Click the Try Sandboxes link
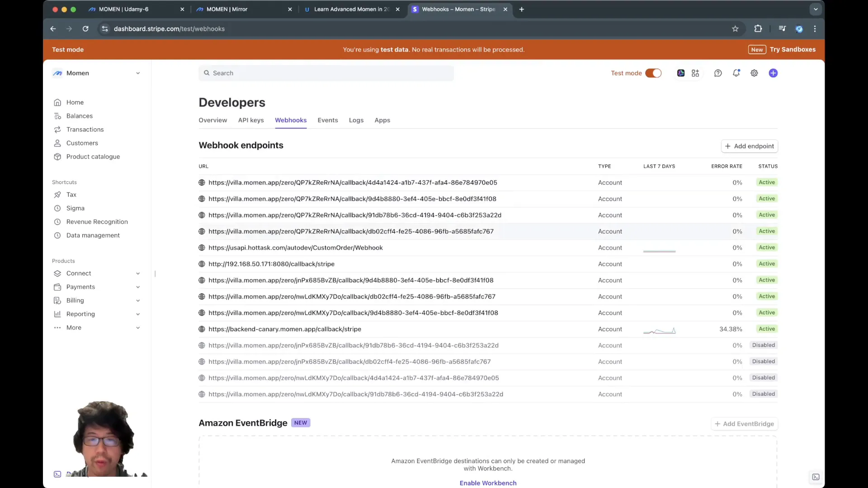 793,50
